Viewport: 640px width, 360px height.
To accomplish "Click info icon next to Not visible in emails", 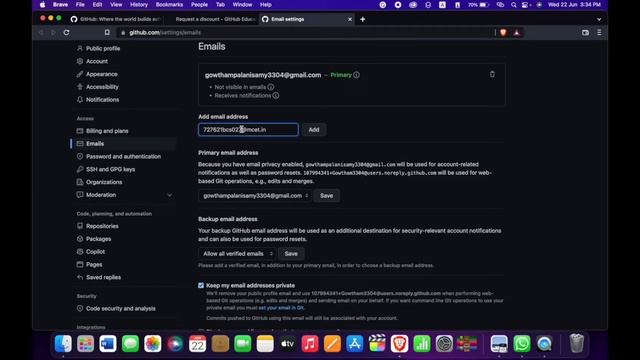I will (271, 87).
